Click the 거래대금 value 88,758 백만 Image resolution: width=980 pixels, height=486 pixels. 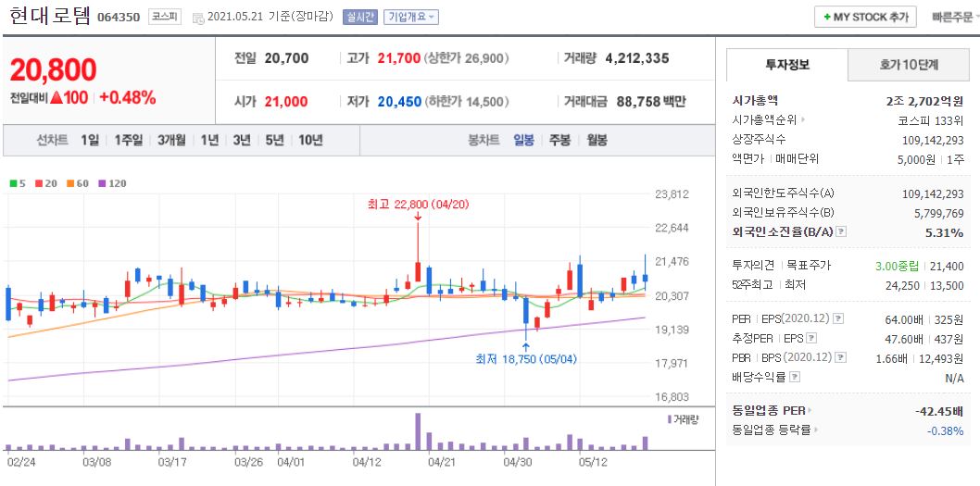[651, 101]
